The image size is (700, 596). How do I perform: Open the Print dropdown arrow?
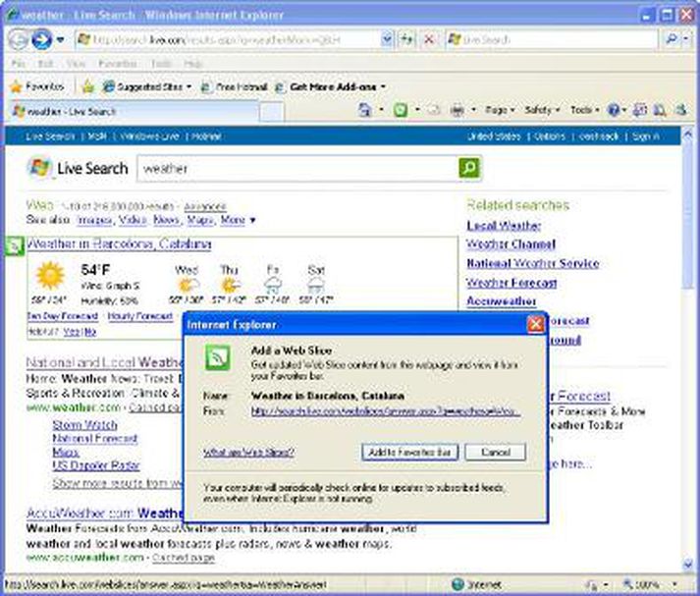[x=473, y=110]
